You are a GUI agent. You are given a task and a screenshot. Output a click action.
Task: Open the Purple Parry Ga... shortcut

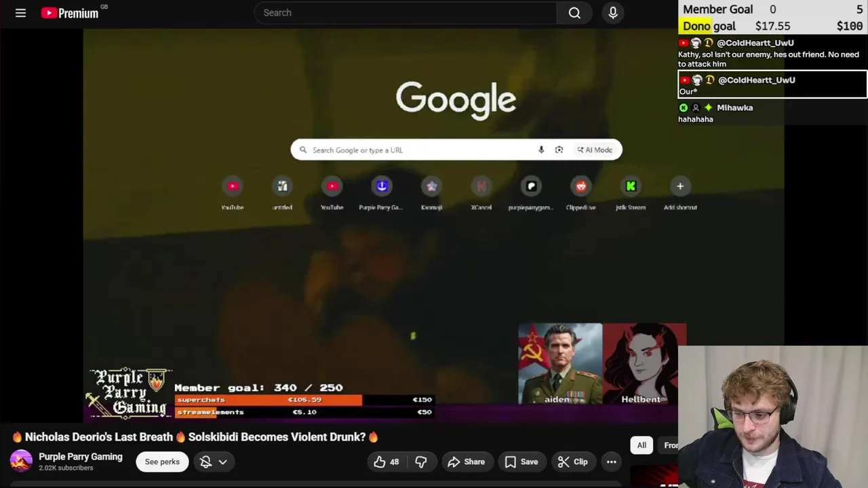(382, 194)
